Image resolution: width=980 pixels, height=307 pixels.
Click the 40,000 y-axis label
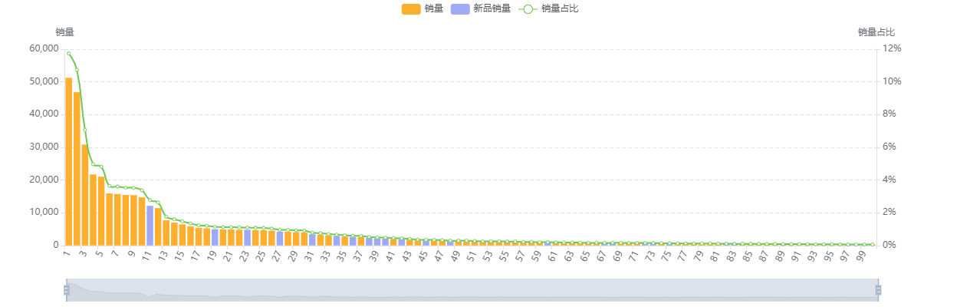[44, 114]
